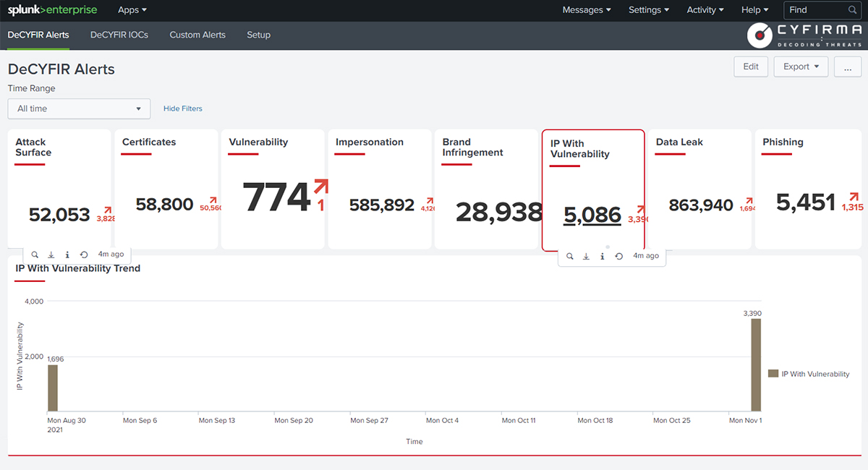868x470 pixels.
Task: Click the Impersonation trend arrow
Action: [x=430, y=201]
